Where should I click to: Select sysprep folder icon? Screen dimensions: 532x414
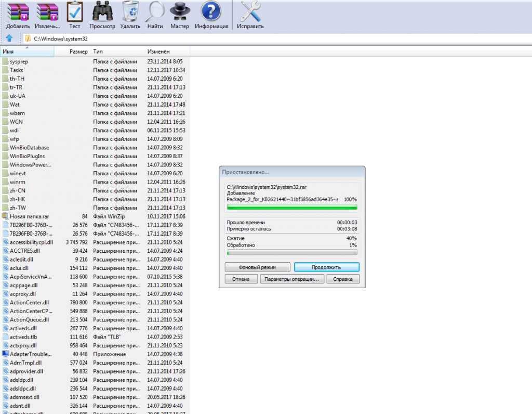click(x=5, y=61)
